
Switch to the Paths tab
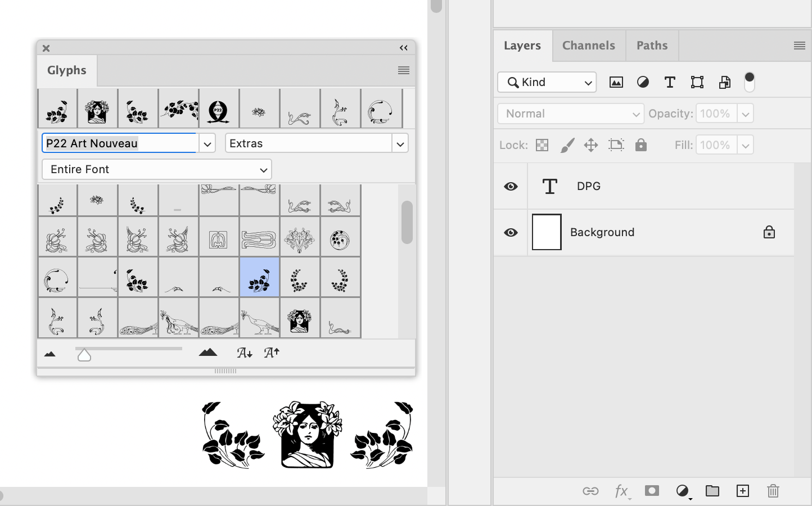[x=652, y=46]
